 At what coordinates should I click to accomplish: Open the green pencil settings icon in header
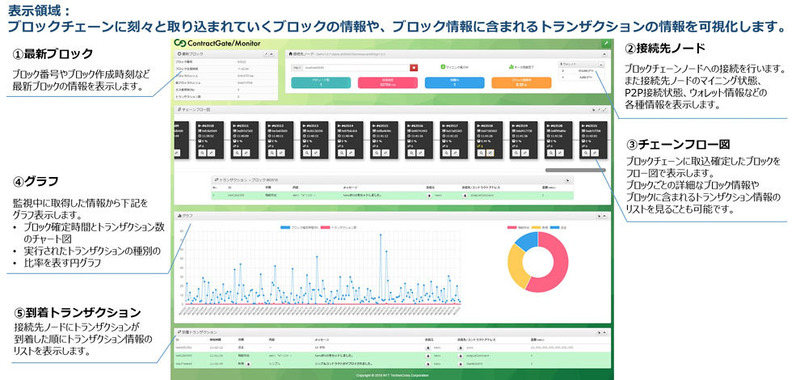(606, 43)
